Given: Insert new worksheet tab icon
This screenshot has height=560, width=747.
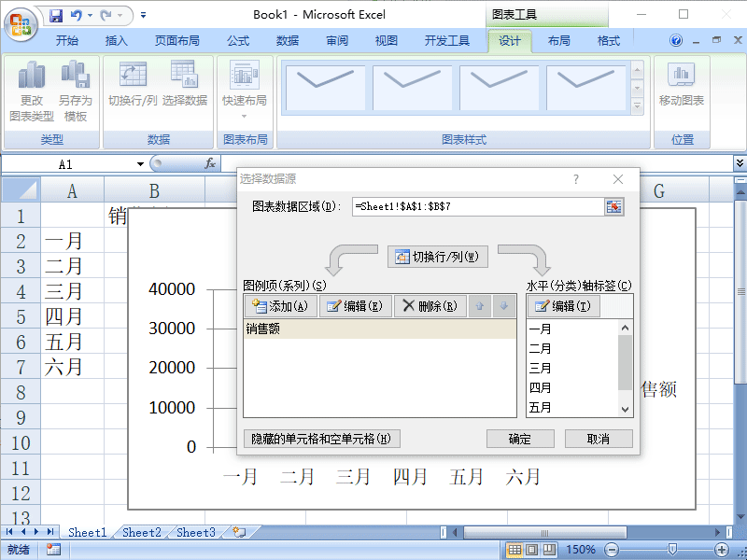Looking at the screenshot, I should tap(240, 532).
